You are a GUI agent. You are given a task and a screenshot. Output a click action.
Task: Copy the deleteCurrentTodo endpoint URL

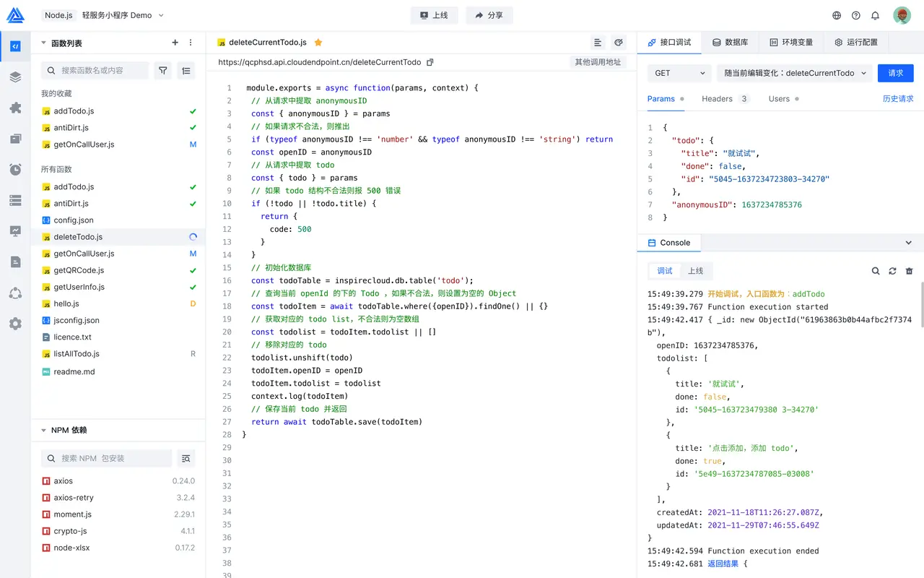click(x=430, y=62)
